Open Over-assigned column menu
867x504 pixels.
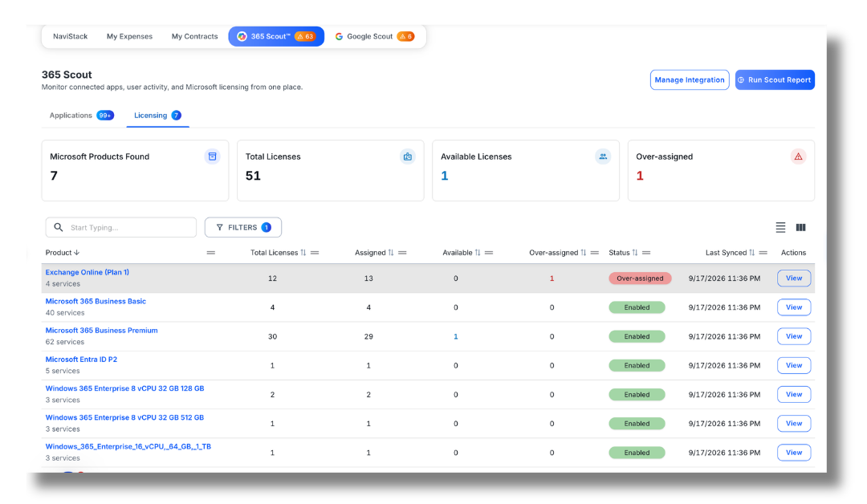(x=594, y=253)
